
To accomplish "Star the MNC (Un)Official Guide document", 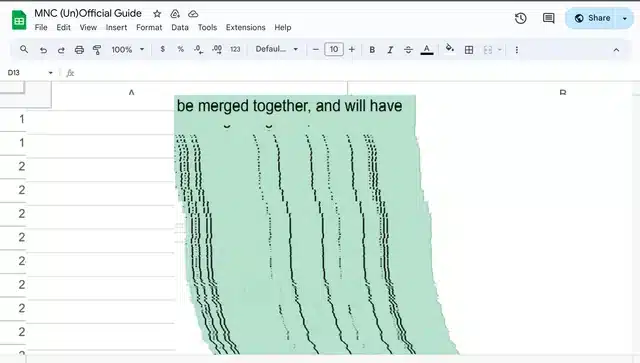I will 157,14.
